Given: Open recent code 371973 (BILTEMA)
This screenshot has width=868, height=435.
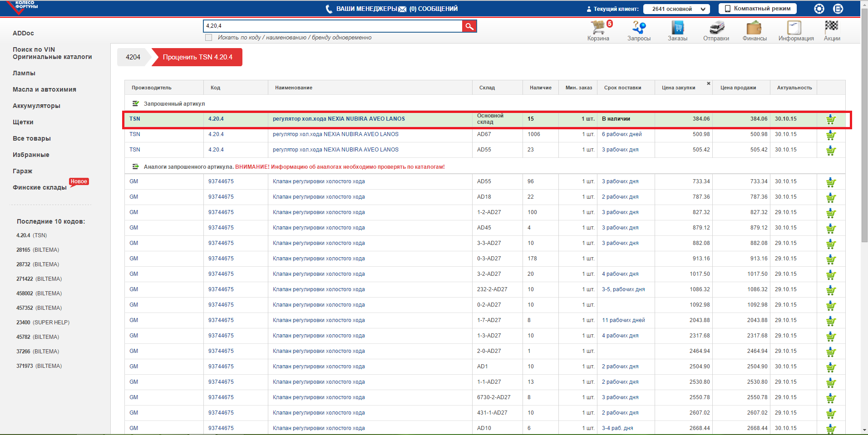Looking at the screenshot, I should (39, 366).
